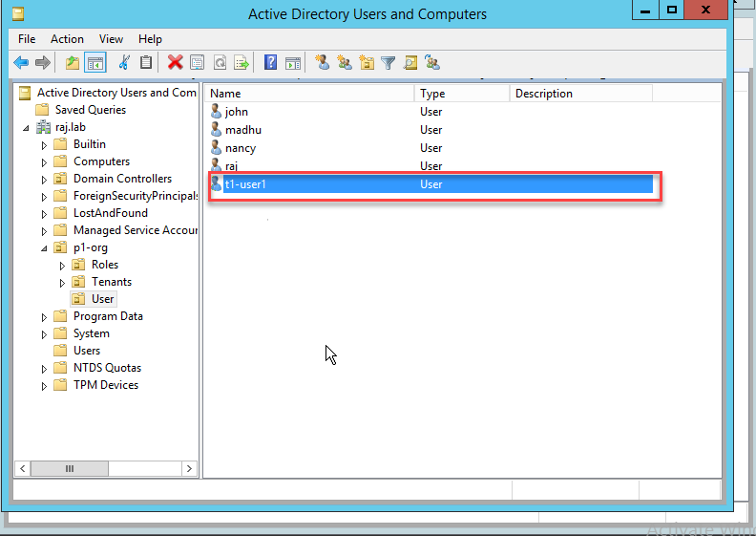Select the raj user entry
The image size is (756, 536).
point(231,166)
